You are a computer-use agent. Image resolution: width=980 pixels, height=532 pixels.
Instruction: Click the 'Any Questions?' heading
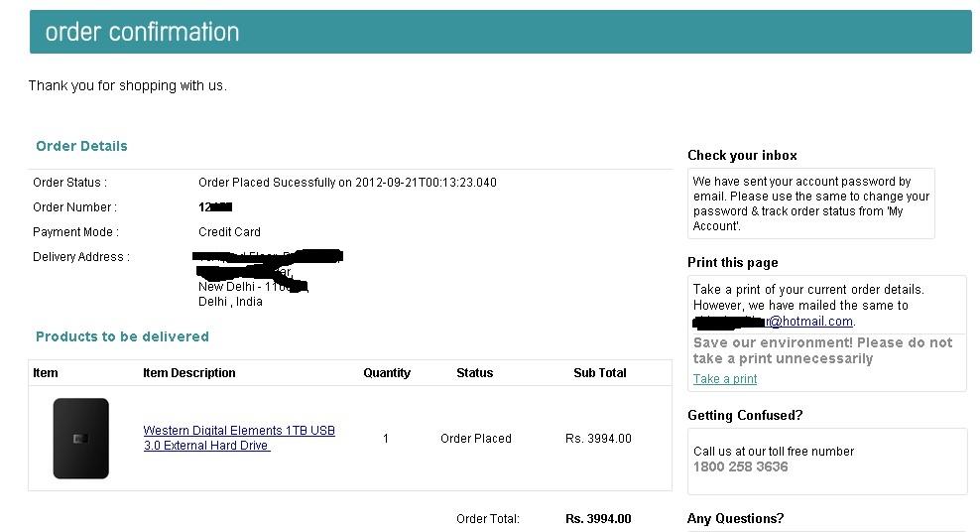tap(736, 518)
